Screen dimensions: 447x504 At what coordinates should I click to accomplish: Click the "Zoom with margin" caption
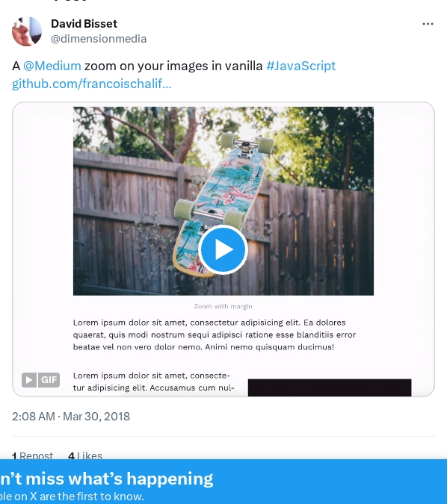223,306
